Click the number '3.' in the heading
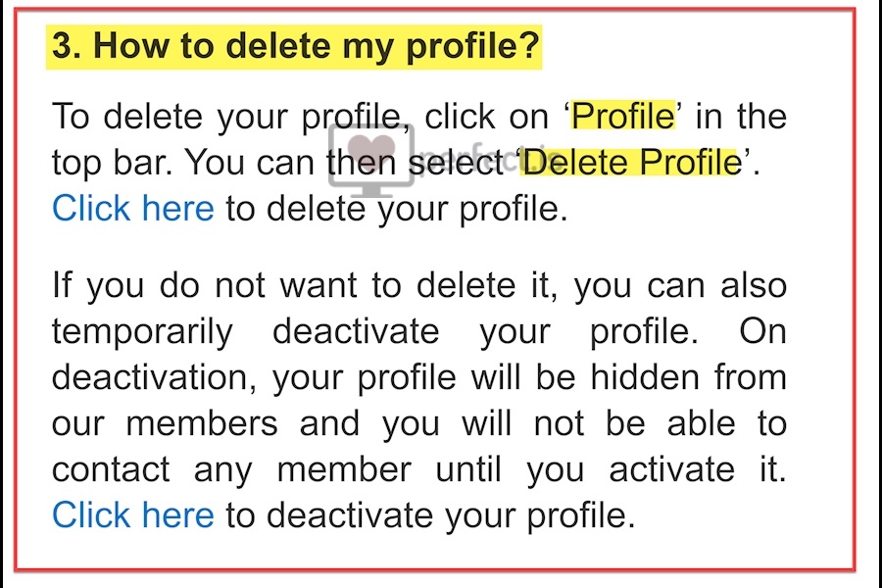This screenshot has height=588, width=882. pos(67,45)
